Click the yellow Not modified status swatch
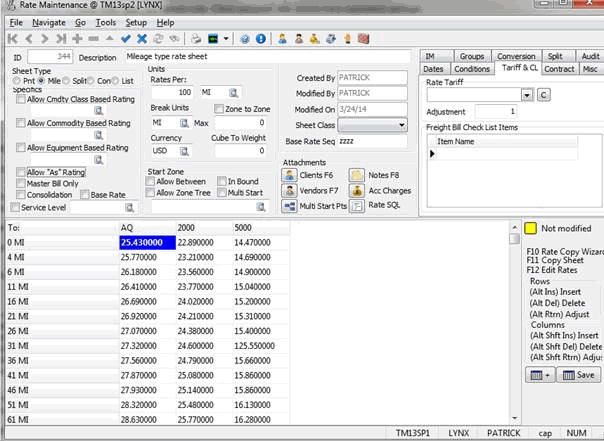604x441 pixels. [x=532, y=228]
